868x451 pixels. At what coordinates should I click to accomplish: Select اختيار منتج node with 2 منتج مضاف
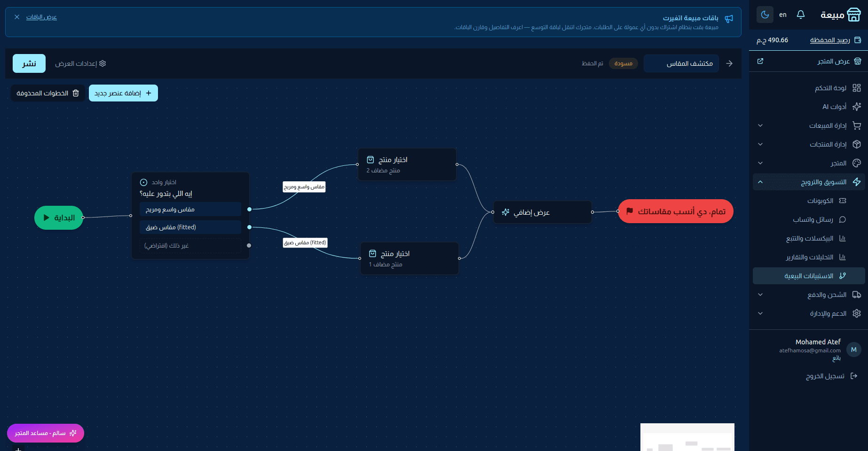[x=407, y=164]
